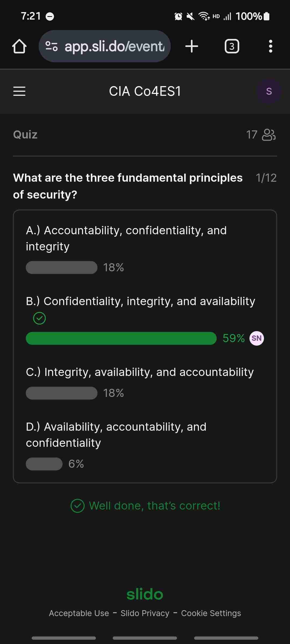
Task: Open the Slido Privacy link
Action: 145,613
